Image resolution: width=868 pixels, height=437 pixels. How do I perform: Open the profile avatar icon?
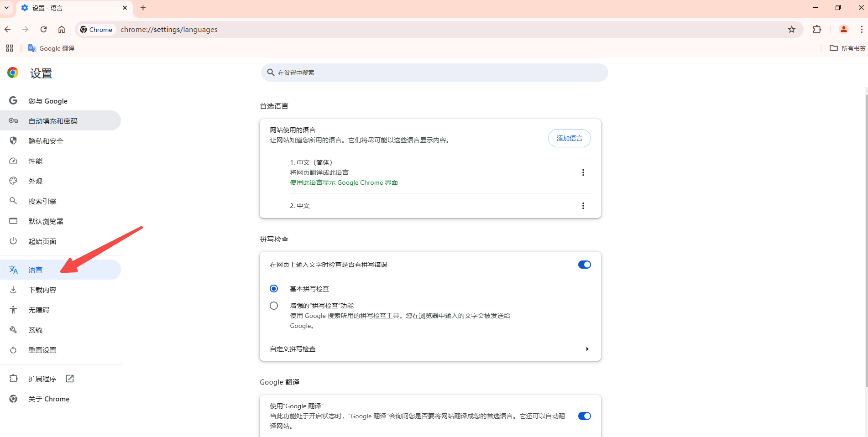(843, 30)
